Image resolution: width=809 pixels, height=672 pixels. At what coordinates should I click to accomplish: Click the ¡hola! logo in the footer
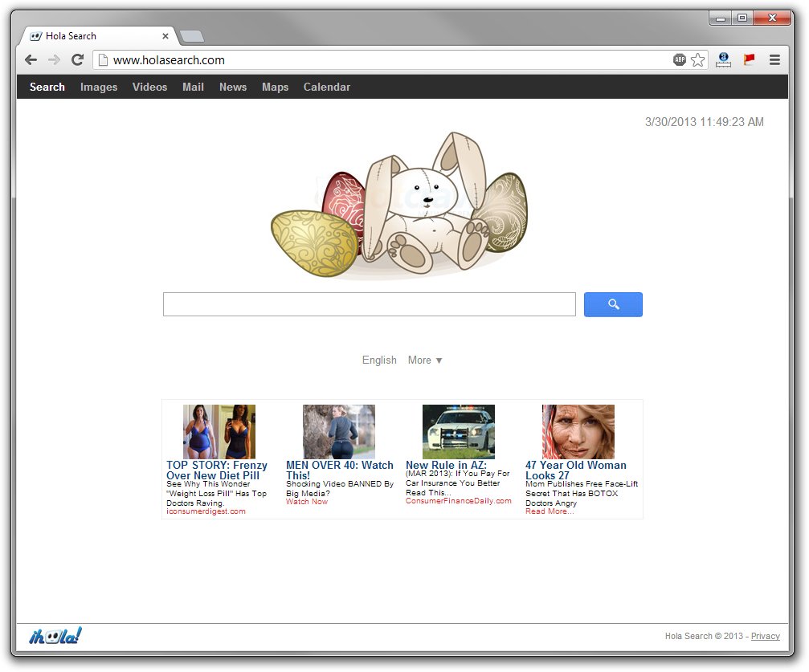[x=55, y=636]
